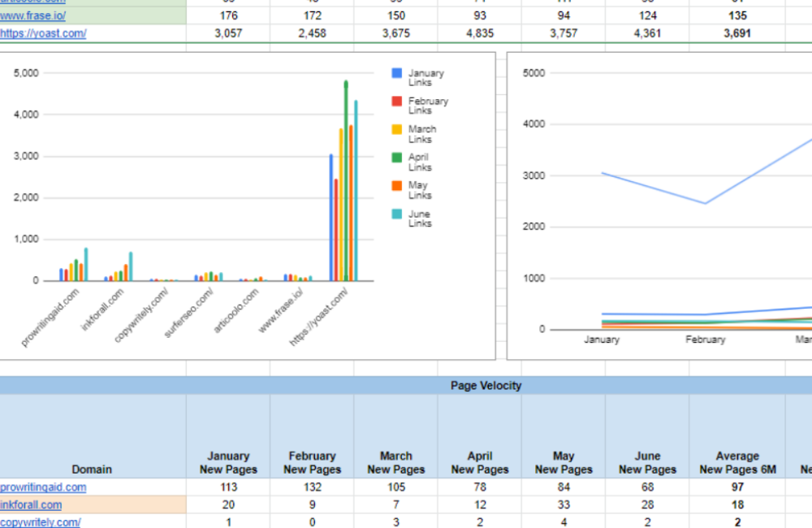Select prowritingaid April pages cell 78

point(480,487)
